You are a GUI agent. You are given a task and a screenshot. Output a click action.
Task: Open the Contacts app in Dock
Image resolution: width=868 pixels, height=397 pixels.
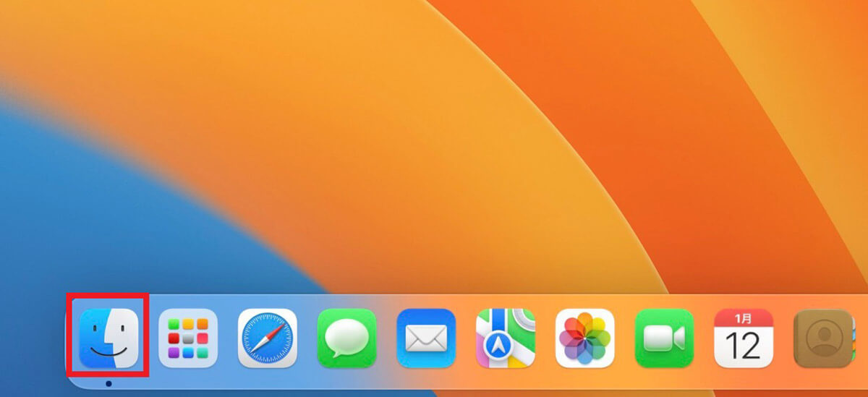pos(823,338)
